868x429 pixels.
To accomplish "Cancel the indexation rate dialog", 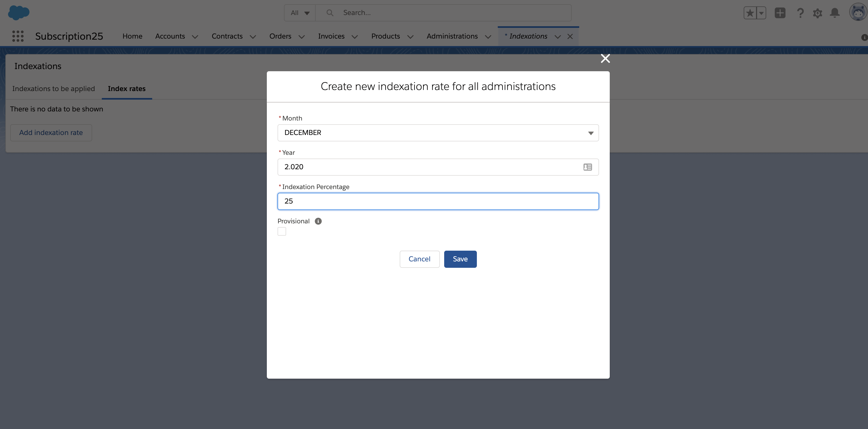I will point(419,259).
